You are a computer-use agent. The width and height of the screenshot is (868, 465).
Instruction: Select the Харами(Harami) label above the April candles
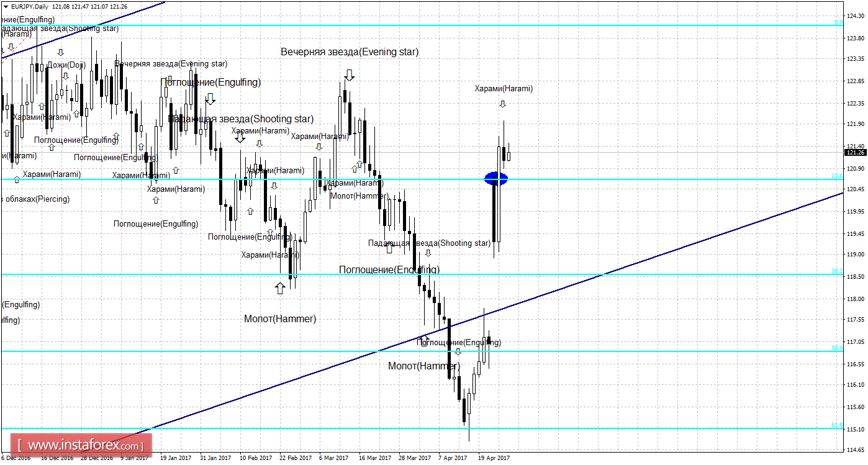pyautogui.click(x=504, y=89)
